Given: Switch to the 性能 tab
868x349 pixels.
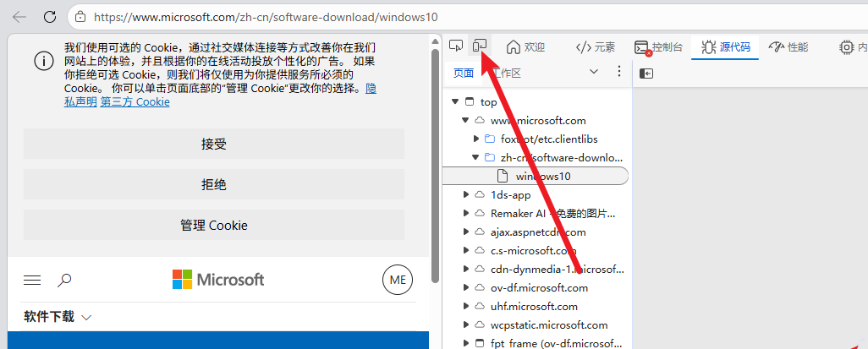Looking at the screenshot, I should point(788,47).
